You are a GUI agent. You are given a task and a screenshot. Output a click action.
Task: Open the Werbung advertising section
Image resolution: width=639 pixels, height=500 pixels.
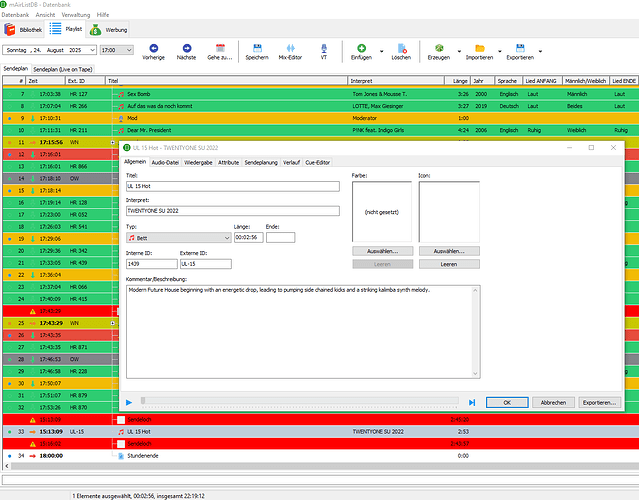click(109, 30)
